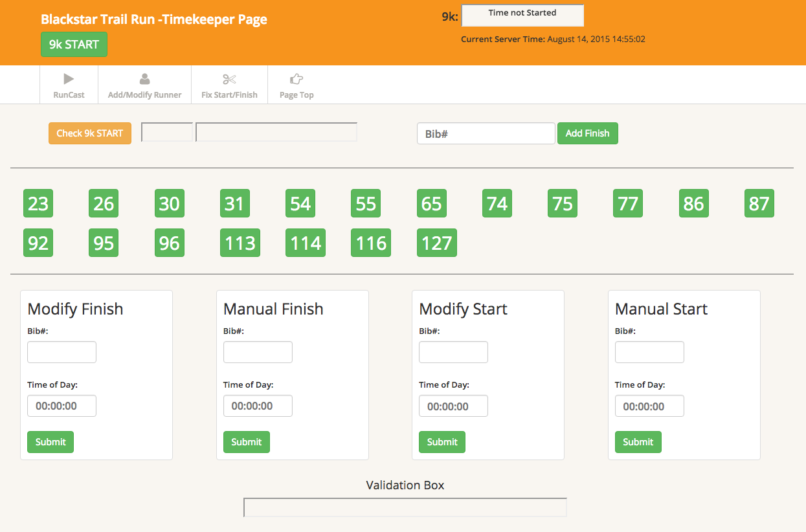Choose bib number 113 tile
The image size is (806, 532).
(240, 243)
